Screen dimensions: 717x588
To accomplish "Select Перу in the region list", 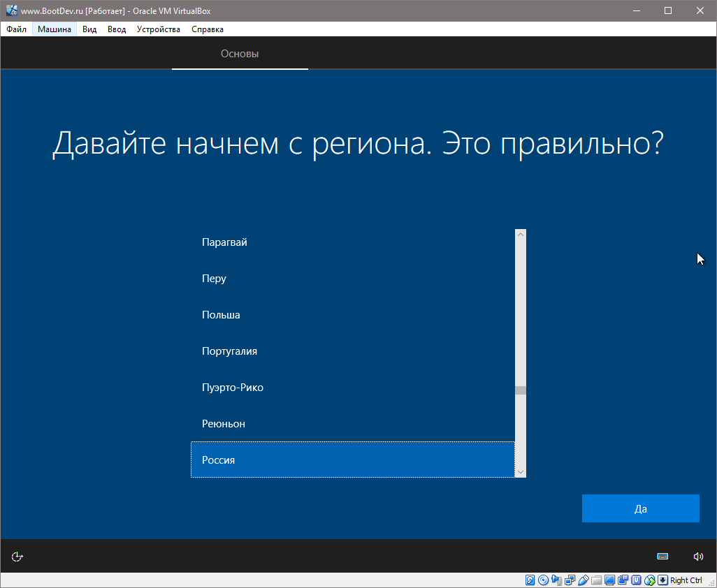I will click(x=352, y=278).
